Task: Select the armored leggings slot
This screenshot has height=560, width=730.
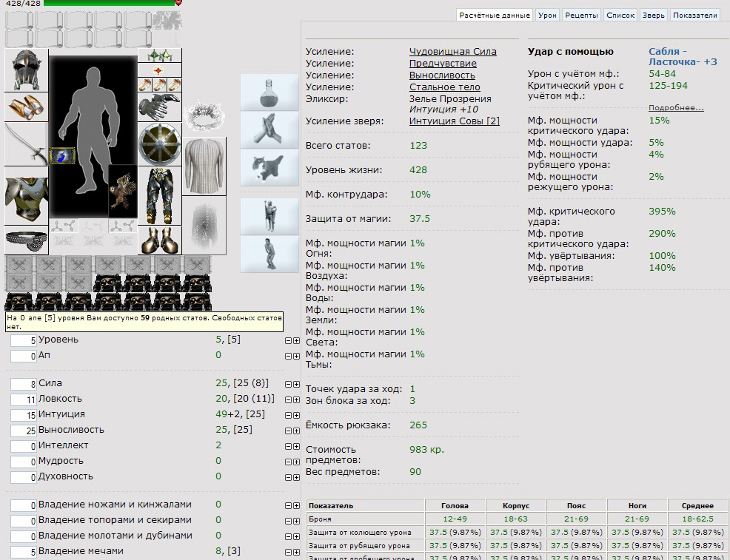Action: 160,196
